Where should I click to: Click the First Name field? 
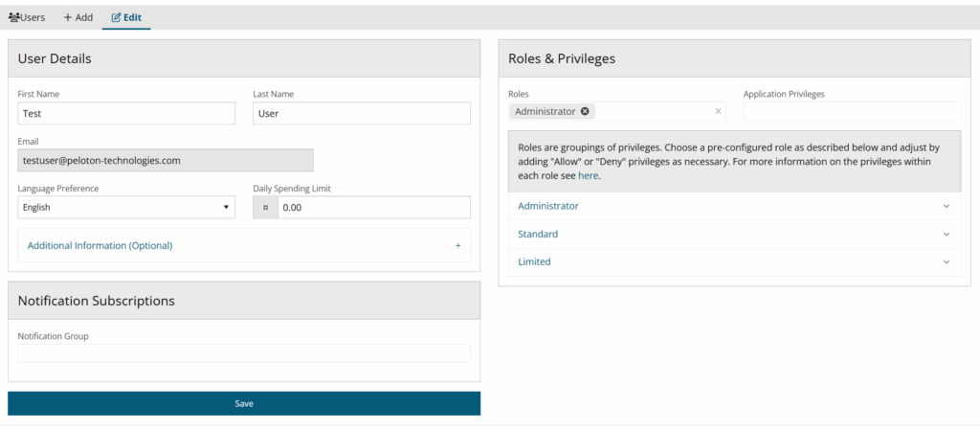point(126,113)
